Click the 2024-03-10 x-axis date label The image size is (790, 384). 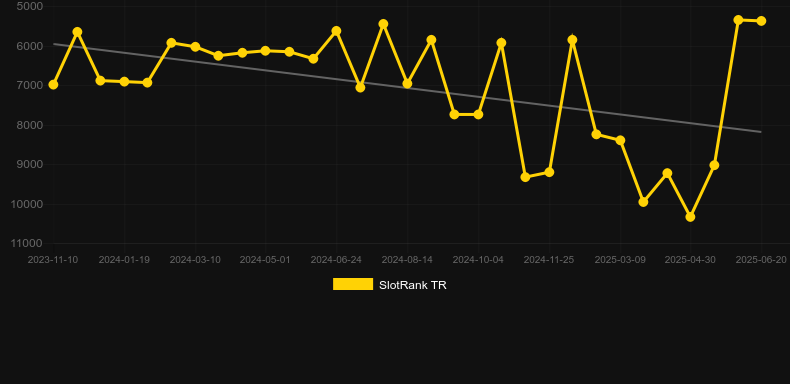point(195,260)
